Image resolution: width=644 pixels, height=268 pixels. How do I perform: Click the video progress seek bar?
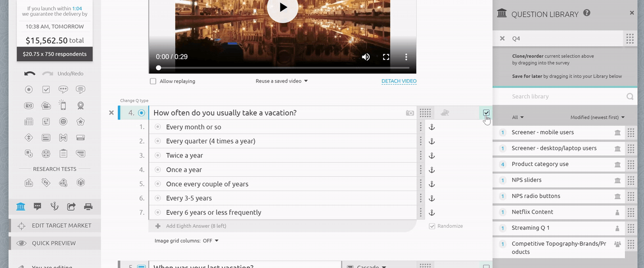coord(283,68)
